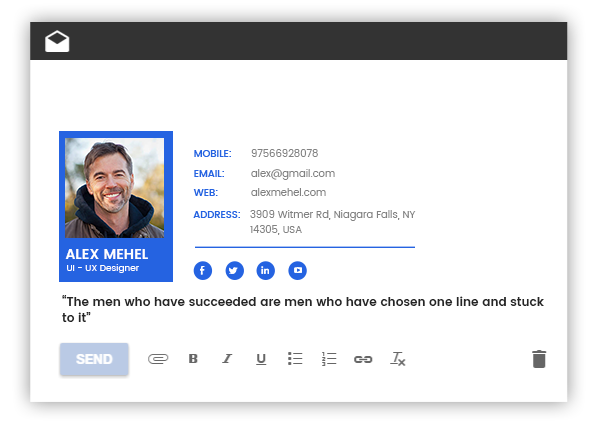The width and height of the screenshot is (606, 430).
Task: Click the quote beginning "The men who have succeeded"
Action: 303,309
